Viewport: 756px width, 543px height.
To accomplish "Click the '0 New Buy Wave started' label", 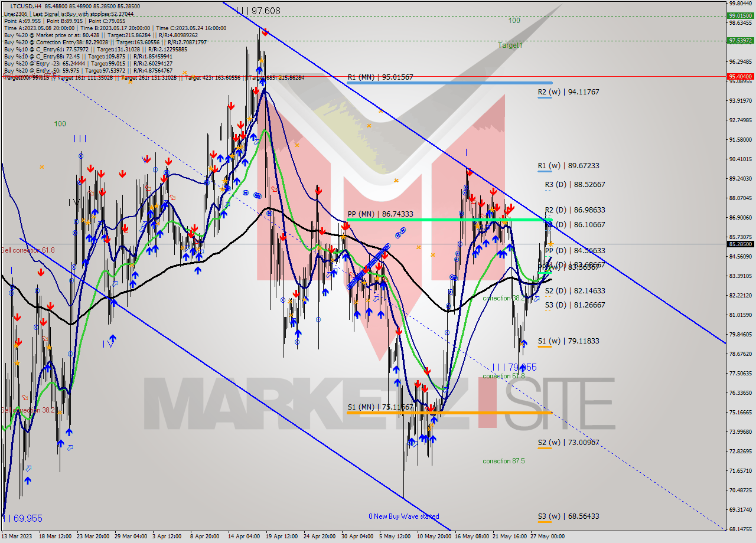I will pyautogui.click(x=404, y=516).
